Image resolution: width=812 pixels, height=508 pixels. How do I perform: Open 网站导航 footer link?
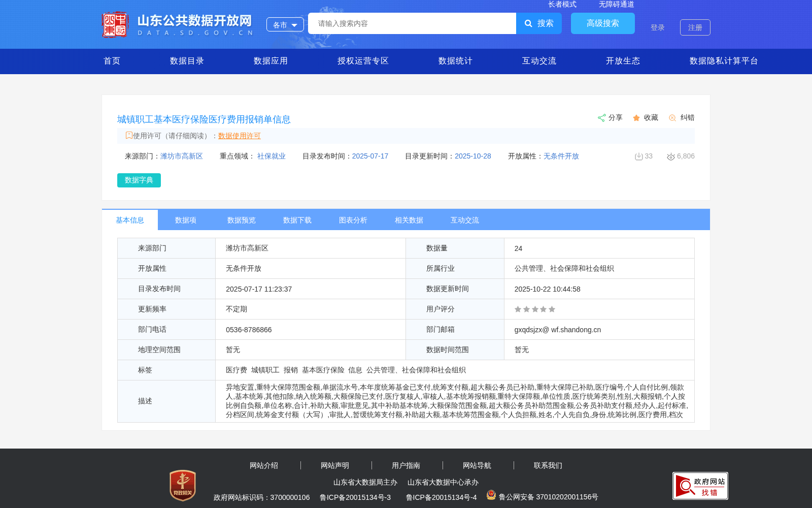[477, 465]
